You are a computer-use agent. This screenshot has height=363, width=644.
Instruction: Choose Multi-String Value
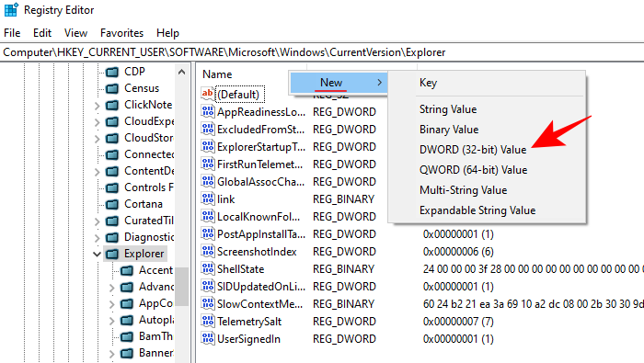[x=487, y=190]
